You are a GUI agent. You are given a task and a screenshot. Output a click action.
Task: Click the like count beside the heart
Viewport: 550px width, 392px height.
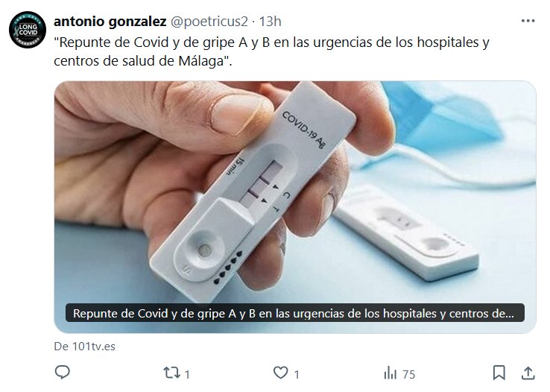click(x=297, y=373)
